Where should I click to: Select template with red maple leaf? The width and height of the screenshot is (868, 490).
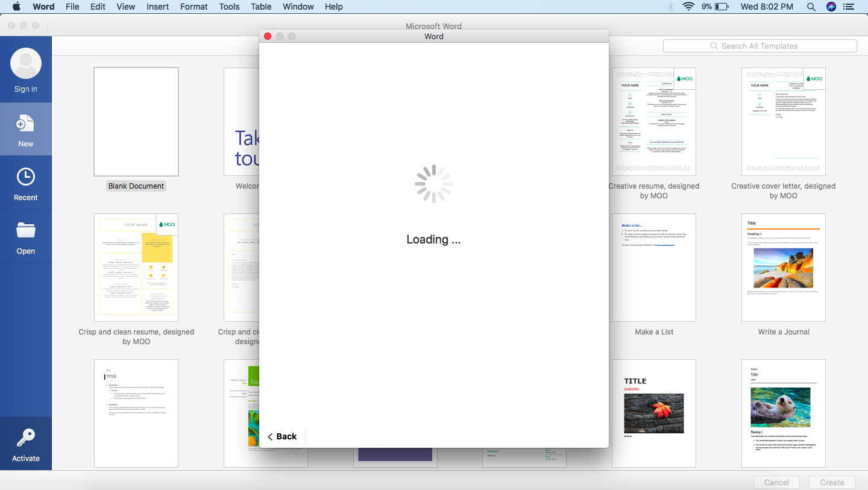coord(654,413)
